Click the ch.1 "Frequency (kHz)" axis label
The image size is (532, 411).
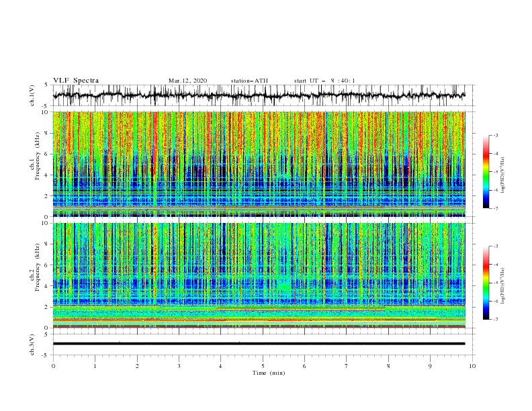37,156
